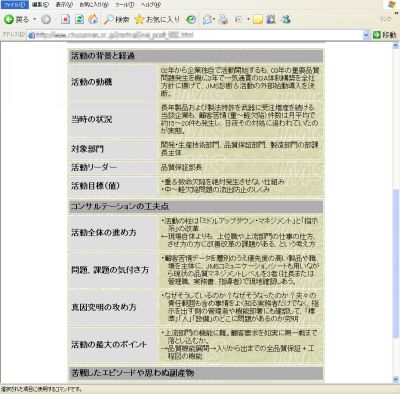Stop page loading with the red X icon
Screen dimensions: 400x394
[65, 20]
